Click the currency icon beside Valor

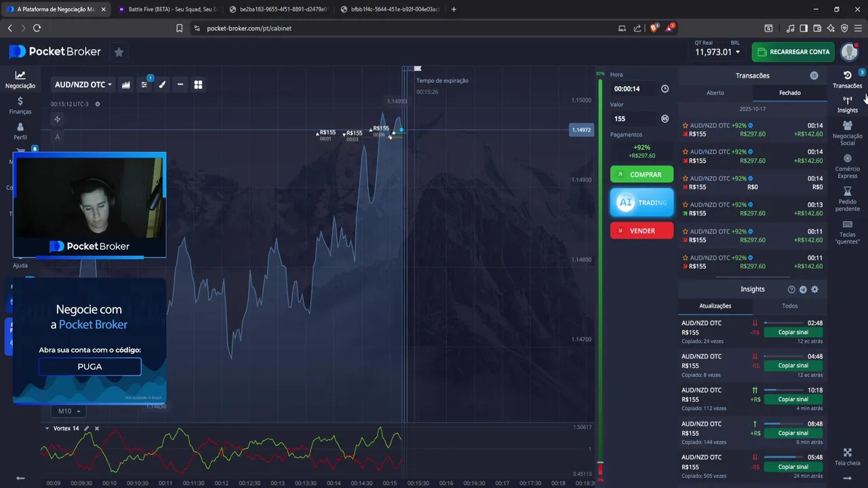(665, 119)
